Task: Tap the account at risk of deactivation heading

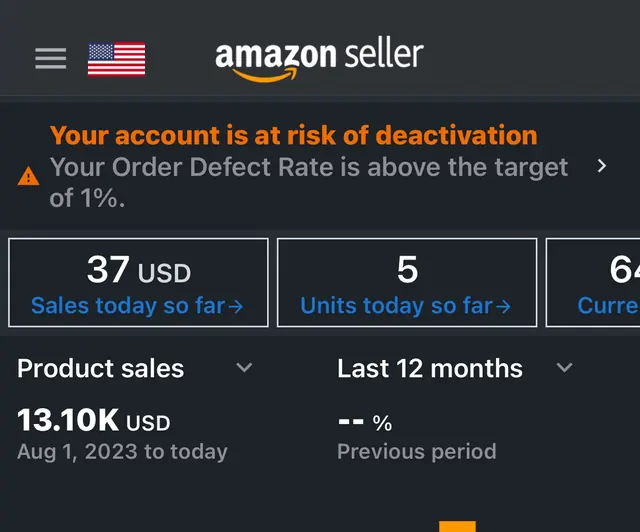Action: 293,136
